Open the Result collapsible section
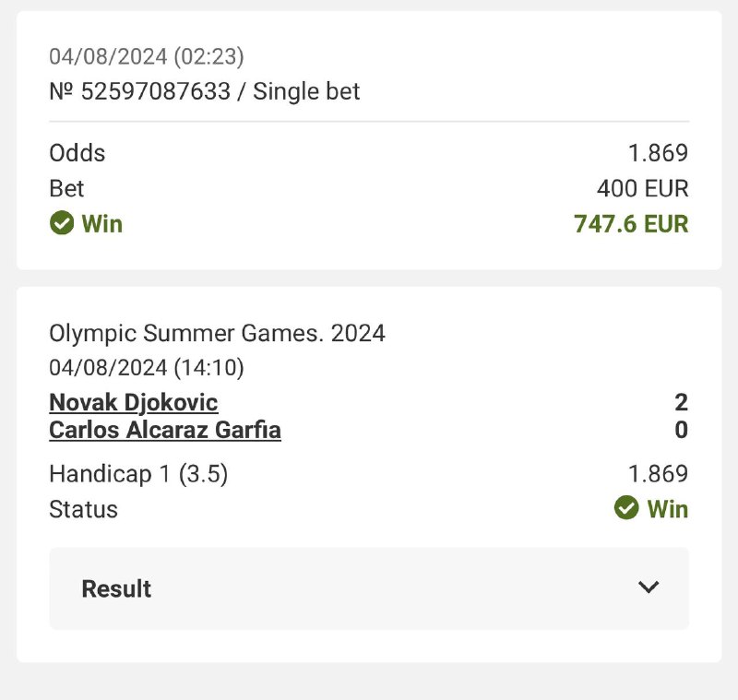Screen dimensions: 738x700 [369, 588]
